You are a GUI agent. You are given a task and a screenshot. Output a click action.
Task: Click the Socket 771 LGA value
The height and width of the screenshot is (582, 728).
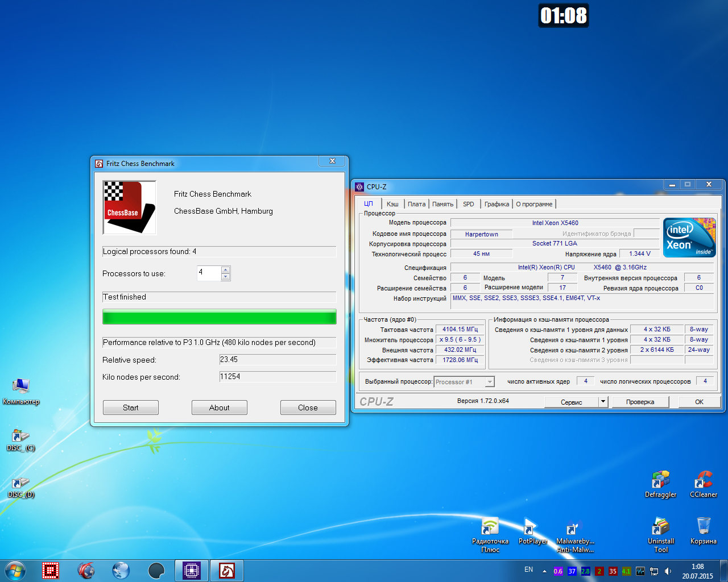click(x=555, y=243)
